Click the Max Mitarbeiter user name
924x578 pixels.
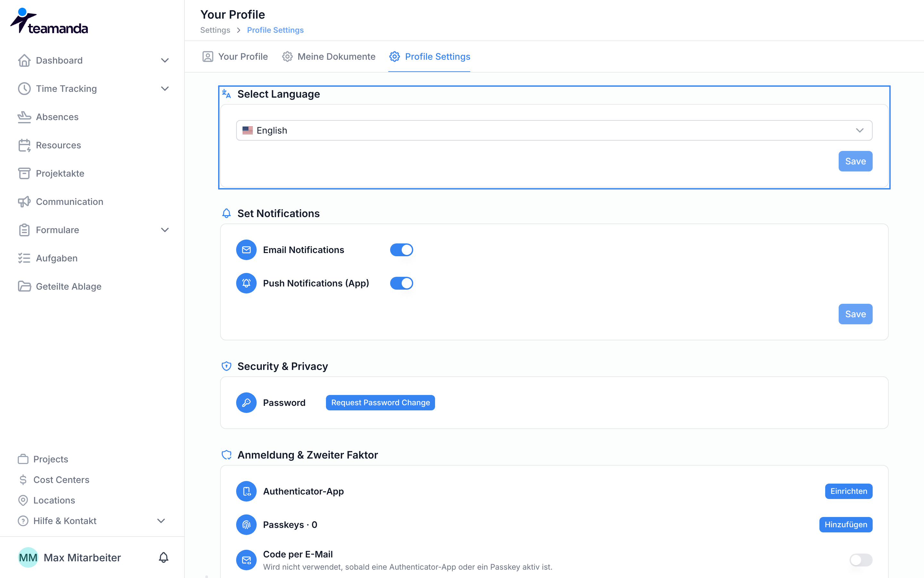82,558
